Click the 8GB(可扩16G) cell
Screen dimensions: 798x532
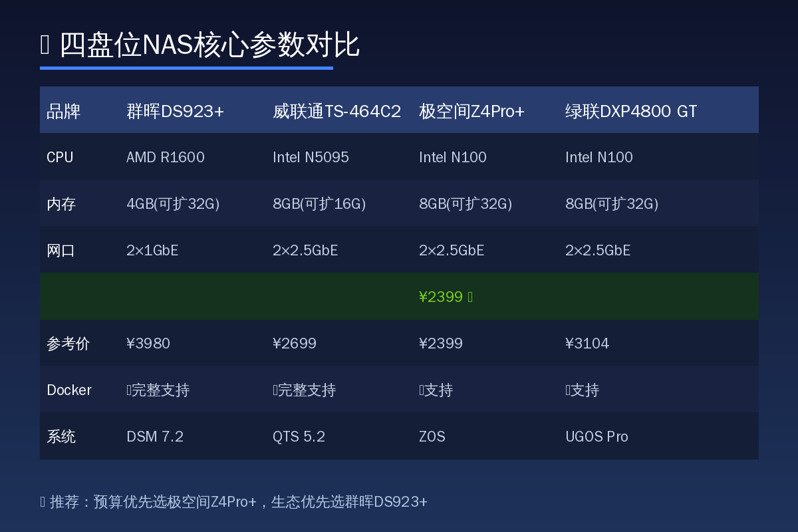[319, 204]
